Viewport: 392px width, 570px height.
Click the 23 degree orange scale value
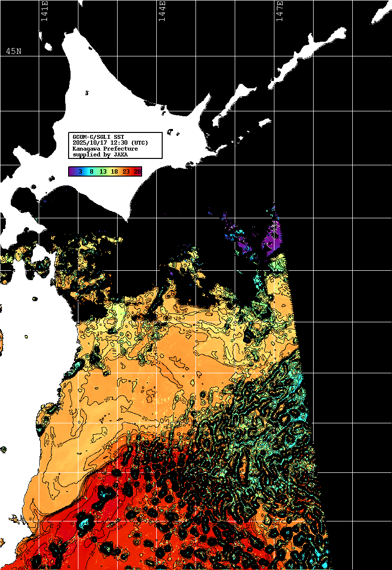(126, 172)
